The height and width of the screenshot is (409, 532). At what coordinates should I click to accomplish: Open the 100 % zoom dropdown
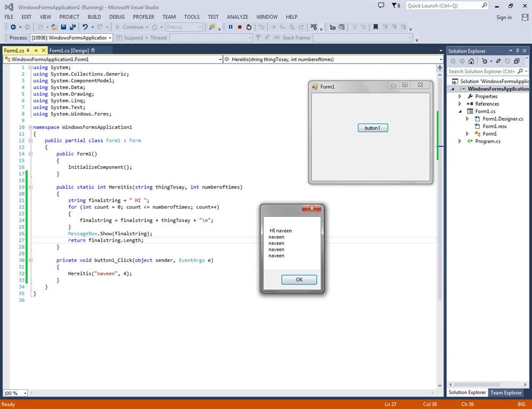tap(25, 393)
